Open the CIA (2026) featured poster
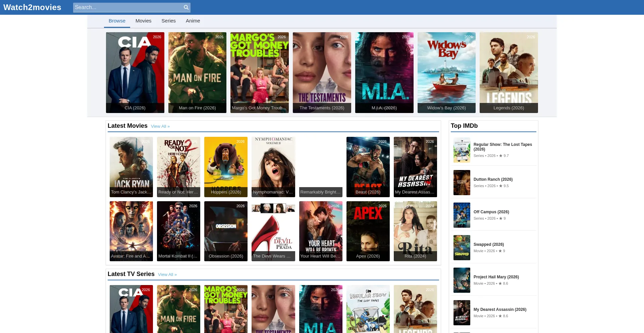644x333 pixels. point(135,72)
